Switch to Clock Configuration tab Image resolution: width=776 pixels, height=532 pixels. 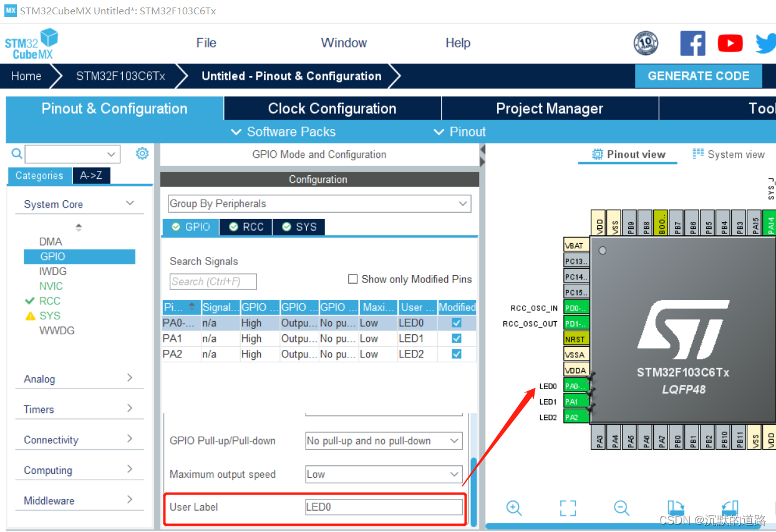coord(332,109)
